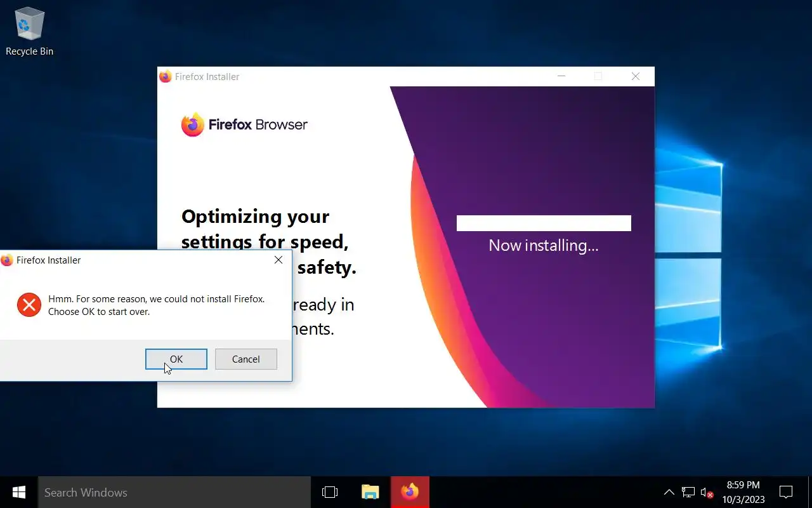Open File Explorer from the taskbar
This screenshot has width=812, height=508.
(x=370, y=492)
